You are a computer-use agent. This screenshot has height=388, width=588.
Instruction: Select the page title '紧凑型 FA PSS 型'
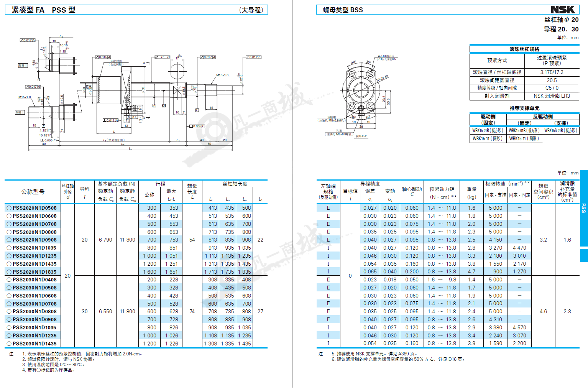pos(44,10)
